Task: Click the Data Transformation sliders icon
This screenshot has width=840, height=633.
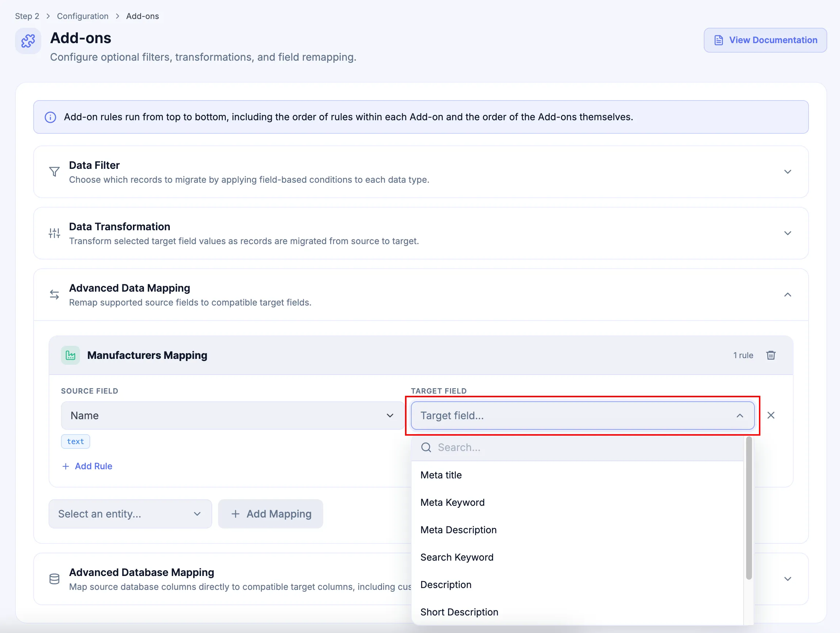Action: click(x=54, y=233)
